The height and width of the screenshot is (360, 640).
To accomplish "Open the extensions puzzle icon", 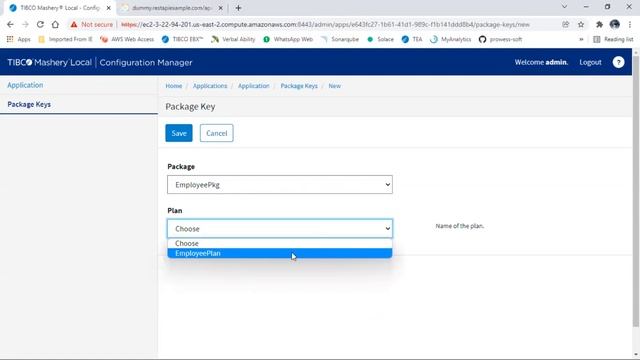I will click(599, 24).
